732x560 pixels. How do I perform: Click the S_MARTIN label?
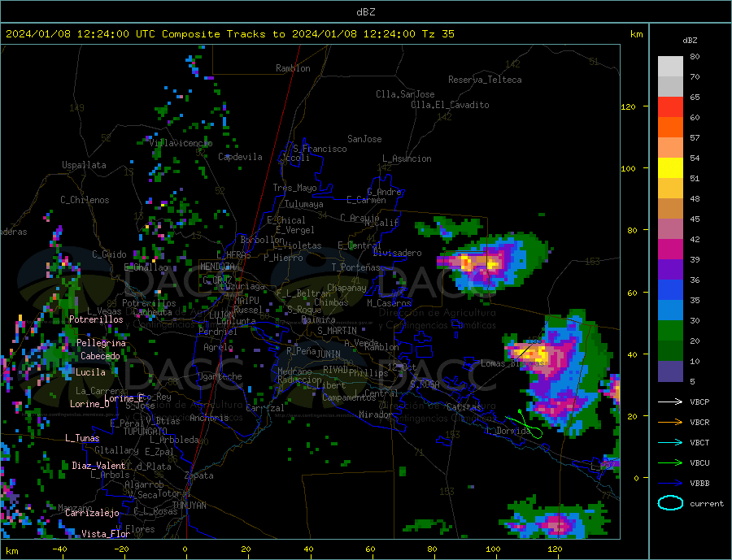[x=337, y=331]
